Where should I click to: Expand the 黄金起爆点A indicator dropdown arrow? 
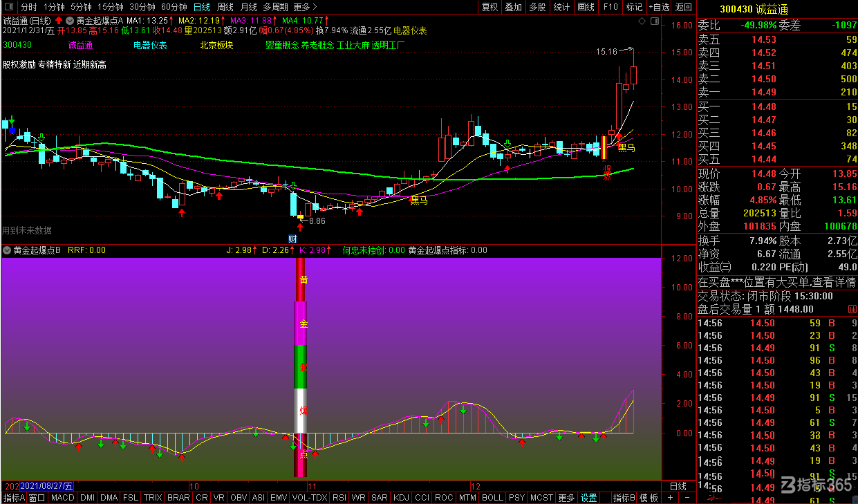point(69,21)
